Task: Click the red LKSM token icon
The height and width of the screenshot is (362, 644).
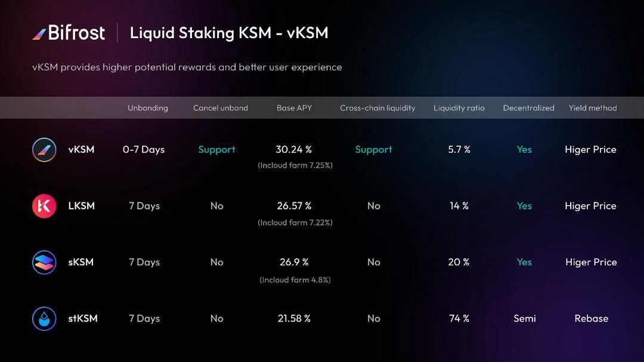Action: coord(44,206)
